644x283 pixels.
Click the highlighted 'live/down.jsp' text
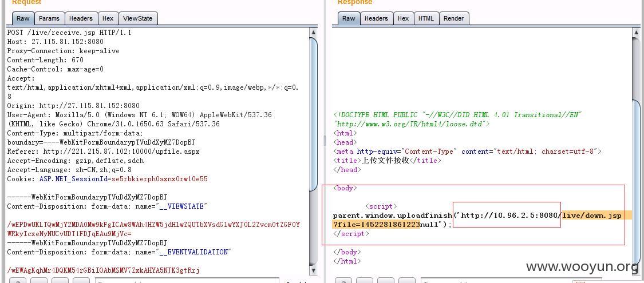[x=592, y=216]
